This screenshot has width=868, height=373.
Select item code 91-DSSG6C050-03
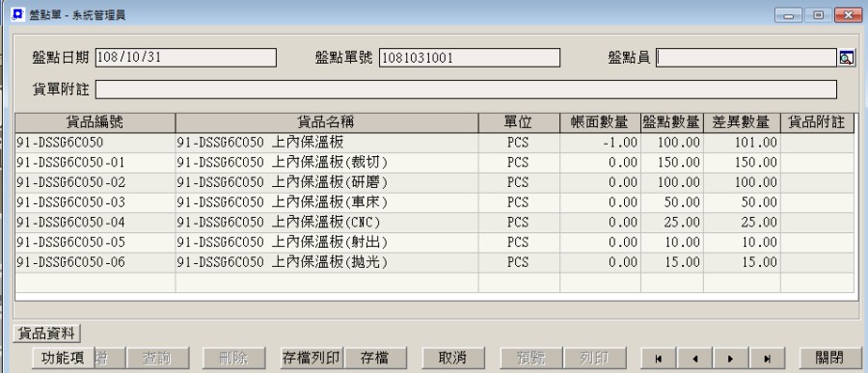coord(95,202)
